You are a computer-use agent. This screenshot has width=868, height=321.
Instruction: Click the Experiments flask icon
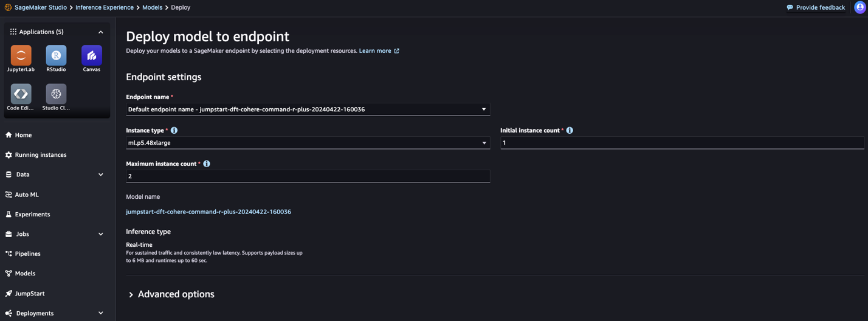[9, 215]
